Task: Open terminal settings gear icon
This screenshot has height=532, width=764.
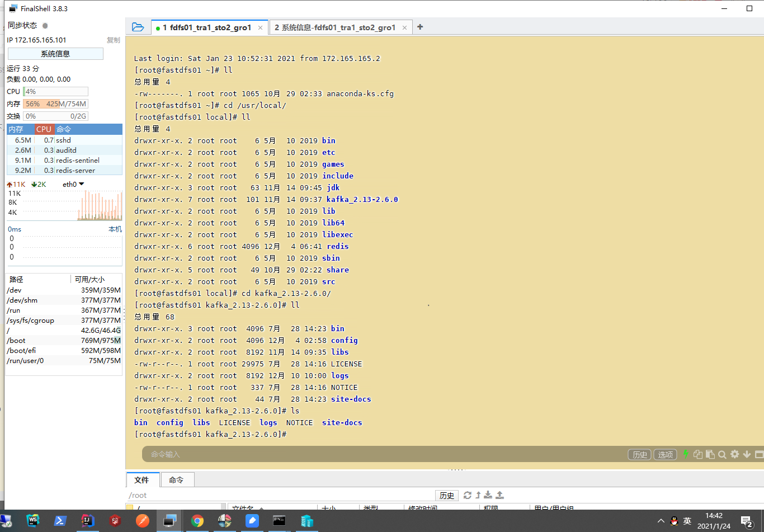Action: [734, 454]
